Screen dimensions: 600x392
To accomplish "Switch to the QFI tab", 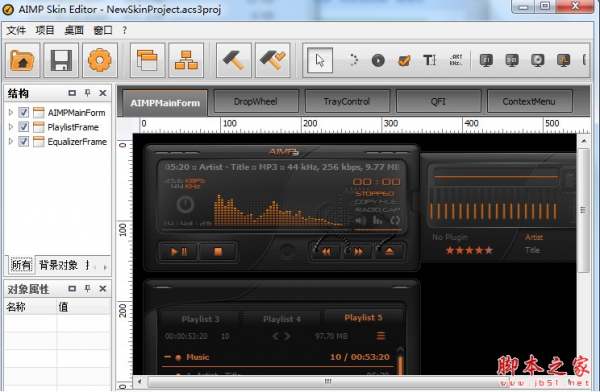I will click(438, 101).
